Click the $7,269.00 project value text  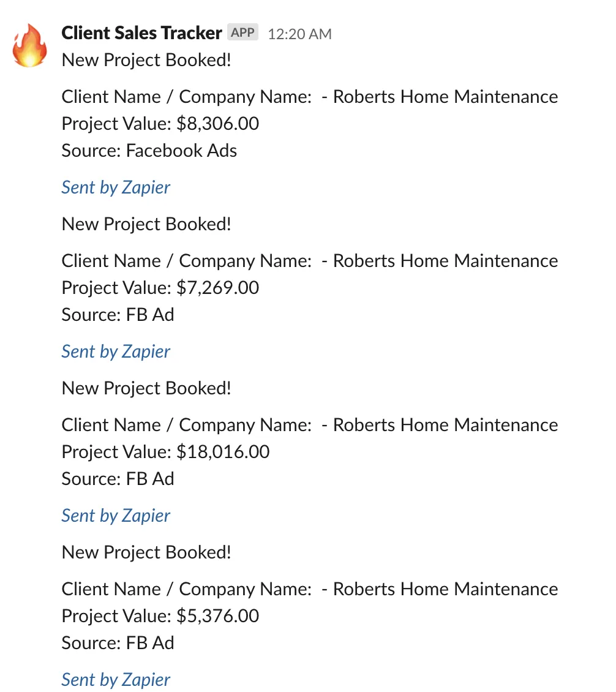point(217,288)
